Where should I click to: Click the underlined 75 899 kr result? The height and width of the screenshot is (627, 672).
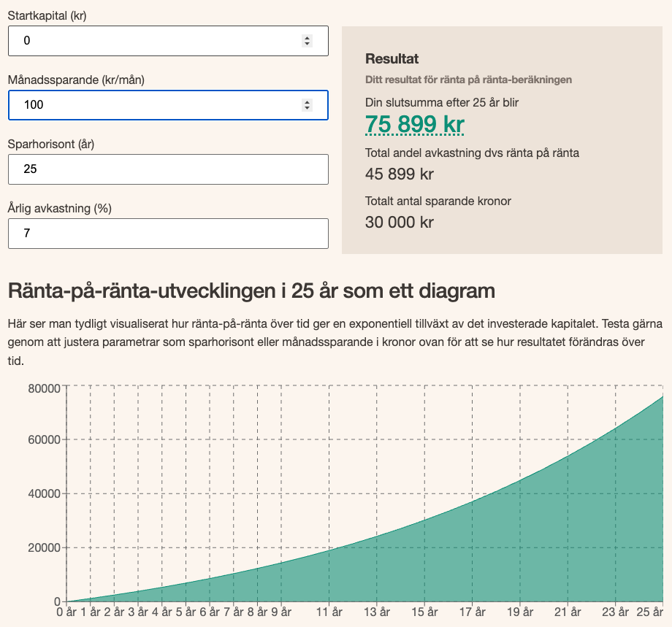click(414, 125)
